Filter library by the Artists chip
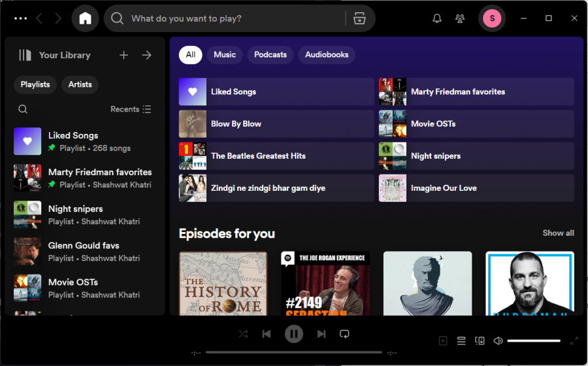Viewport: 588px width, 366px height. pos(80,84)
